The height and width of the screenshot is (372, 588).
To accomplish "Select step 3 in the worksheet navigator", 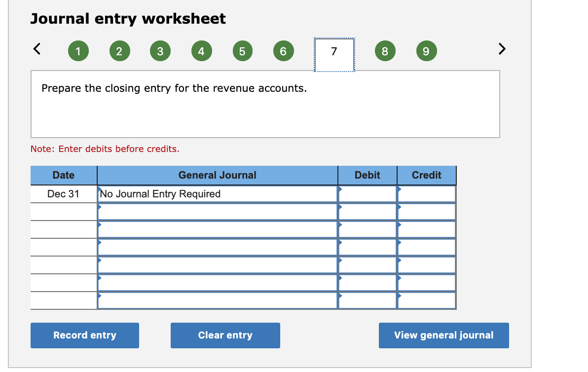I will click(160, 51).
